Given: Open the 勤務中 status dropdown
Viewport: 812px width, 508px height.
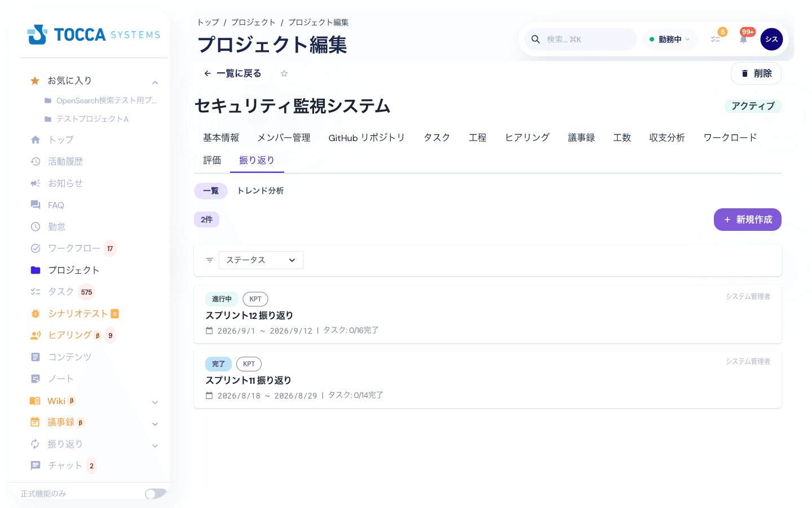Looking at the screenshot, I should pos(670,40).
